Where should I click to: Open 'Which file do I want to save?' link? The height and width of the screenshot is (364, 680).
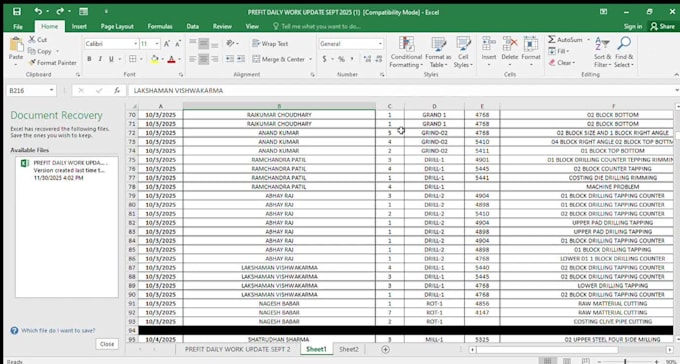58,331
